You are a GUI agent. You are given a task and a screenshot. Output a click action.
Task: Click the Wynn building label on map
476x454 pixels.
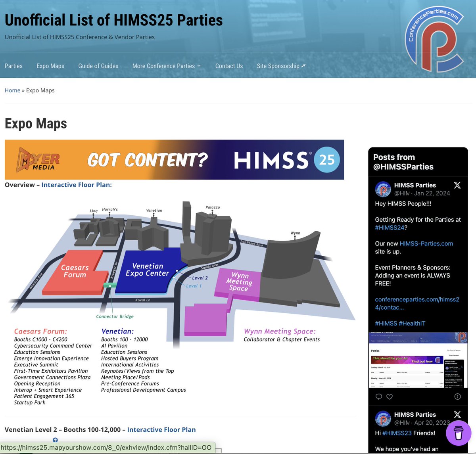coord(295,233)
